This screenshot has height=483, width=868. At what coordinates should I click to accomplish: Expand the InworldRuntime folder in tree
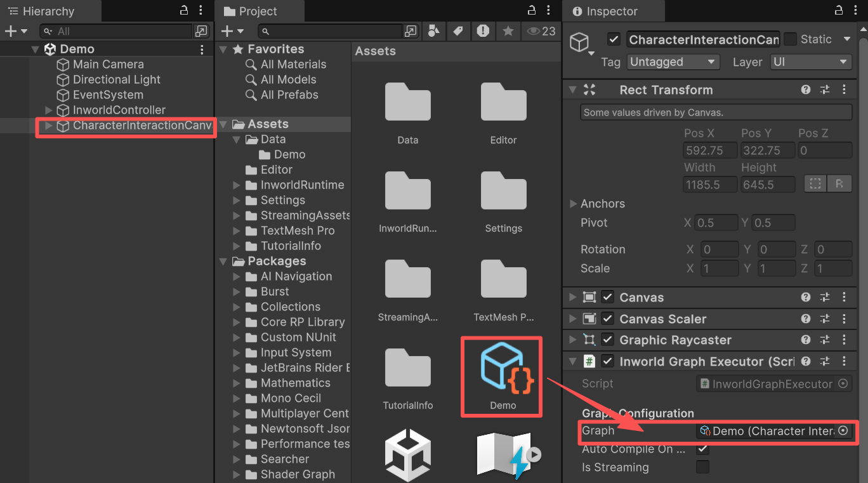237,185
